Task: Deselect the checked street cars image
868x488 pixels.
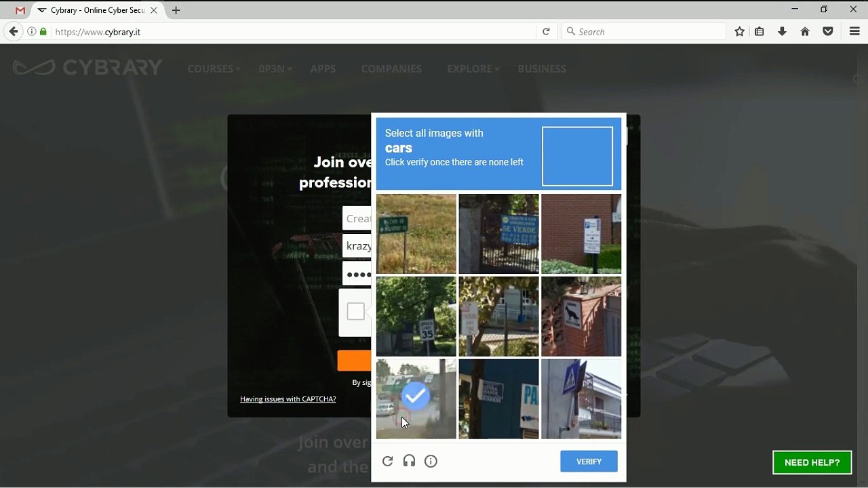Action: tap(416, 399)
